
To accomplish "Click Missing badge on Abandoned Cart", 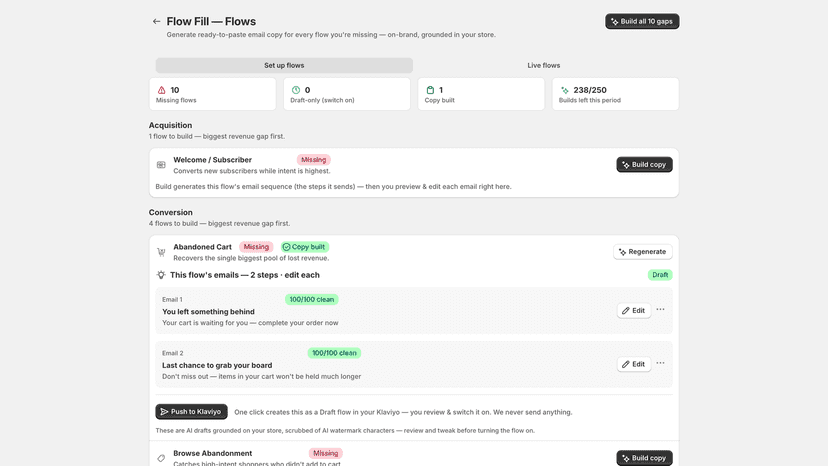I will click(x=256, y=247).
